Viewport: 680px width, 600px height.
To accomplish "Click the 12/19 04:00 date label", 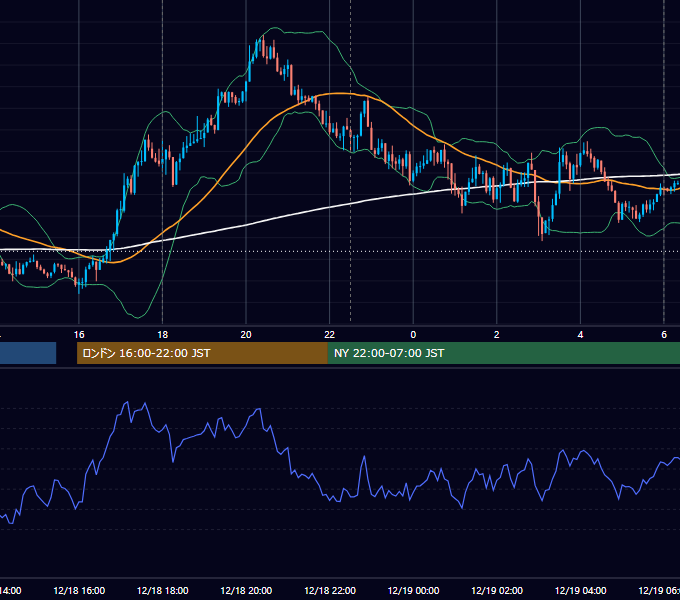I will (x=581, y=590).
